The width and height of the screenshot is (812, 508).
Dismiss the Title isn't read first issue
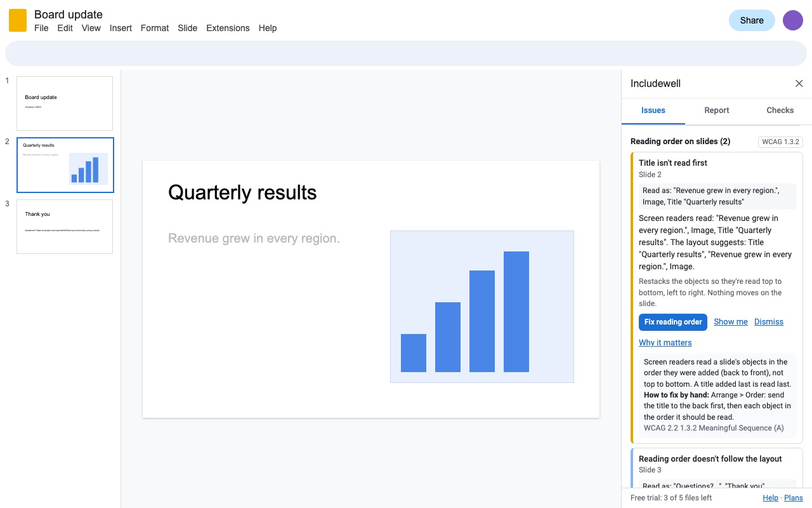(x=769, y=322)
